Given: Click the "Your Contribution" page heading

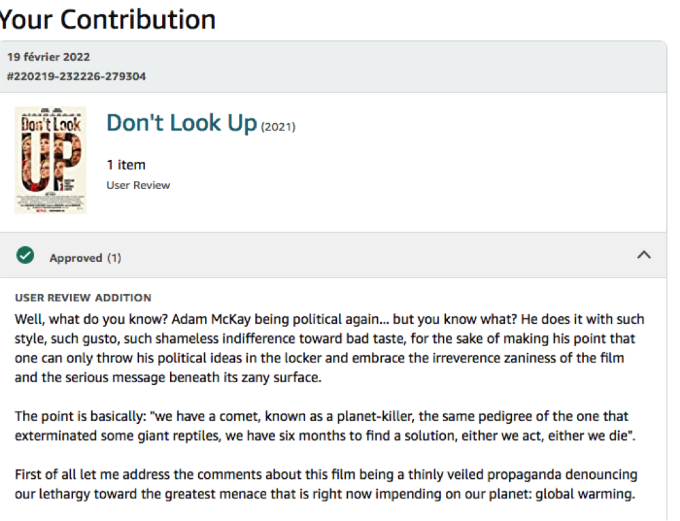Looking at the screenshot, I should coord(108,18).
